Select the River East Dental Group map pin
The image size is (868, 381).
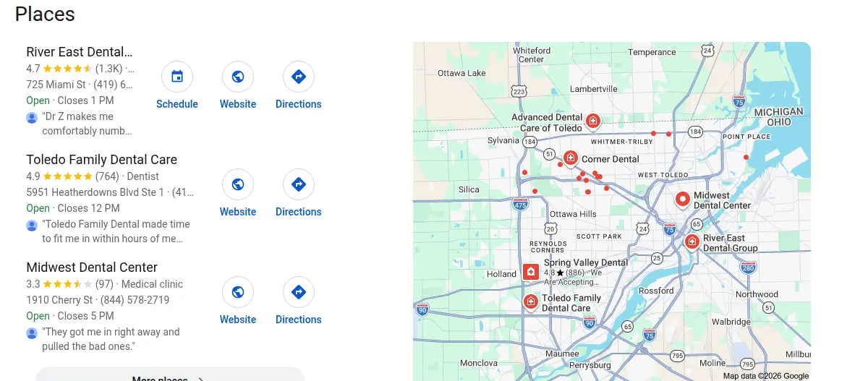coord(692,241)
